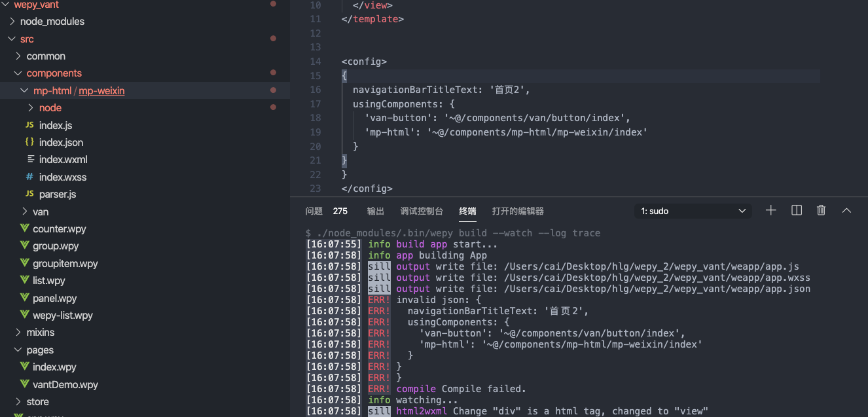This screenshot has width=868, height=417.
Task: Kill terminal with trash icon
Action: click(821, 210)
